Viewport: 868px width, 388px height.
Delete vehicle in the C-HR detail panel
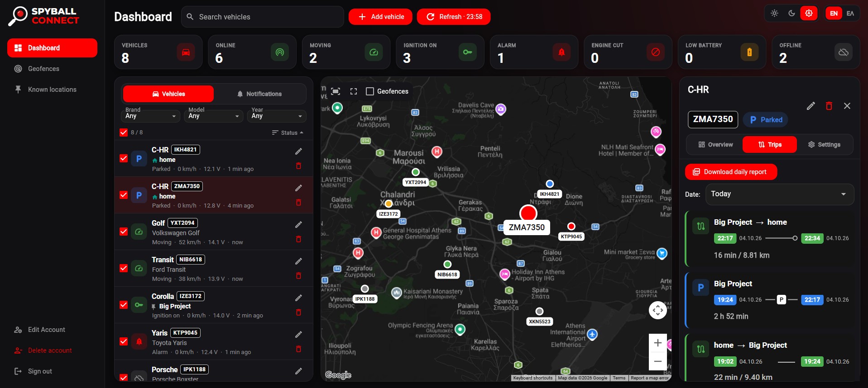pos(829,106)
